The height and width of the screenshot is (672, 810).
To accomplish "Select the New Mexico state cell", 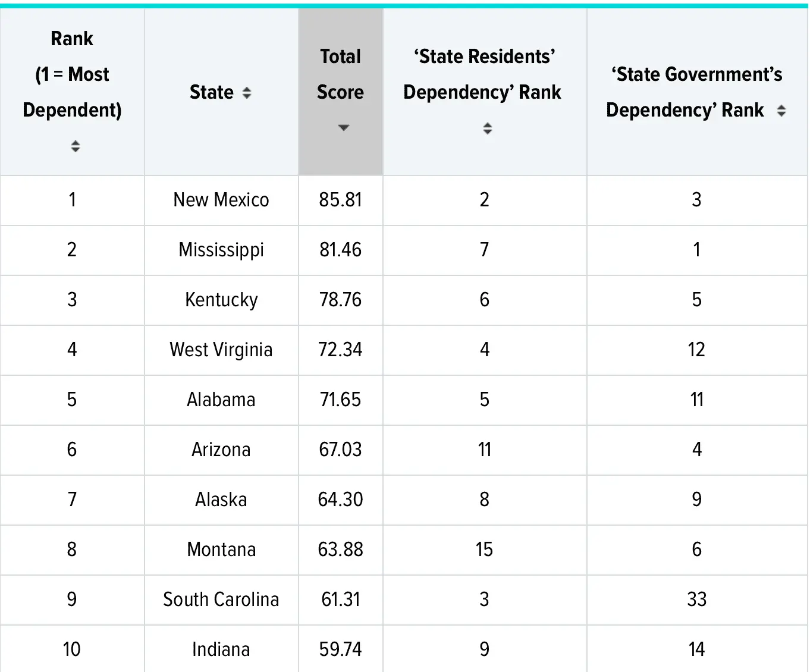I will 221,200.
